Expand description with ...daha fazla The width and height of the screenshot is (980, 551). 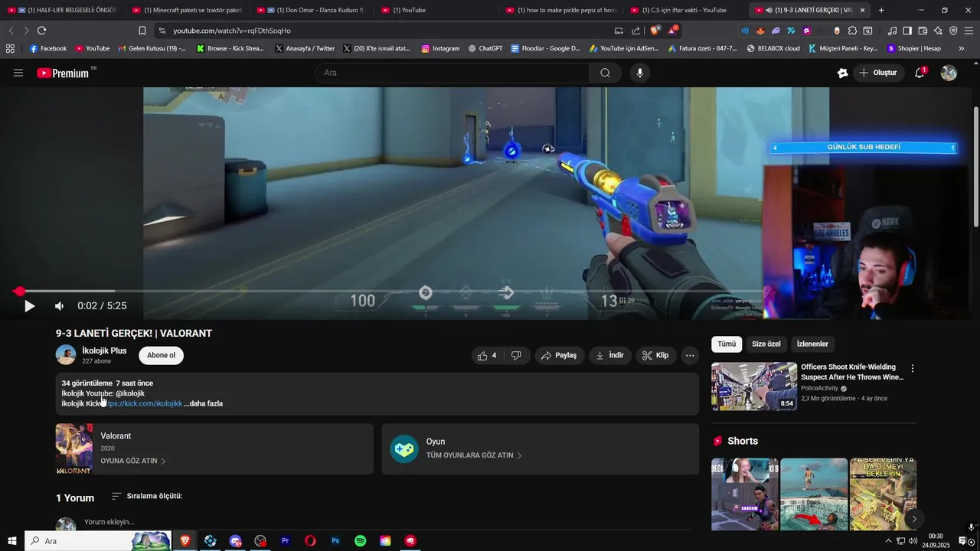[204, 403]
